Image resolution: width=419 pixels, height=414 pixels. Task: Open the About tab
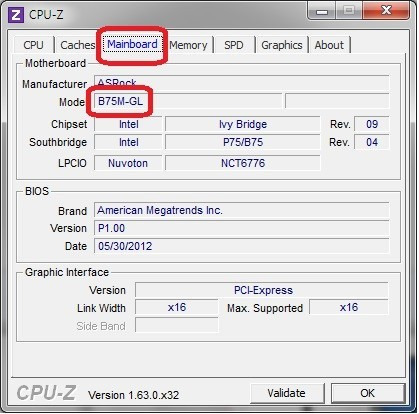point(329,45)
